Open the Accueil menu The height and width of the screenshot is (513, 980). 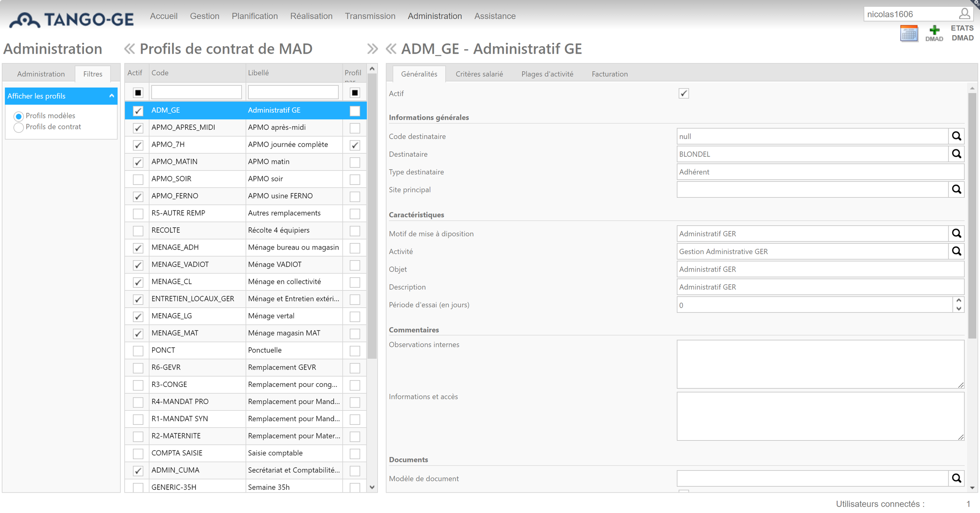[164, 16]
